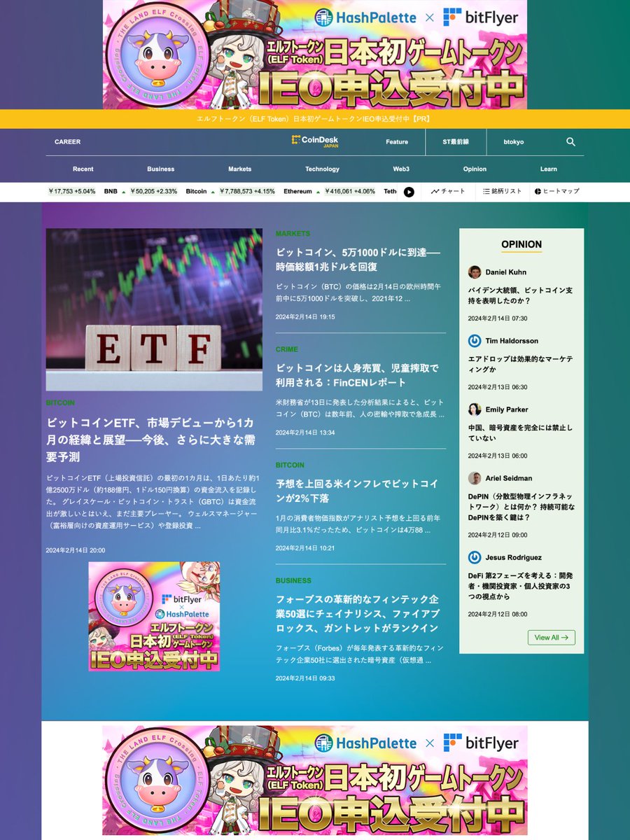Play the price ticker button
This screenshot has width=630, height=840.
(409, 192)
